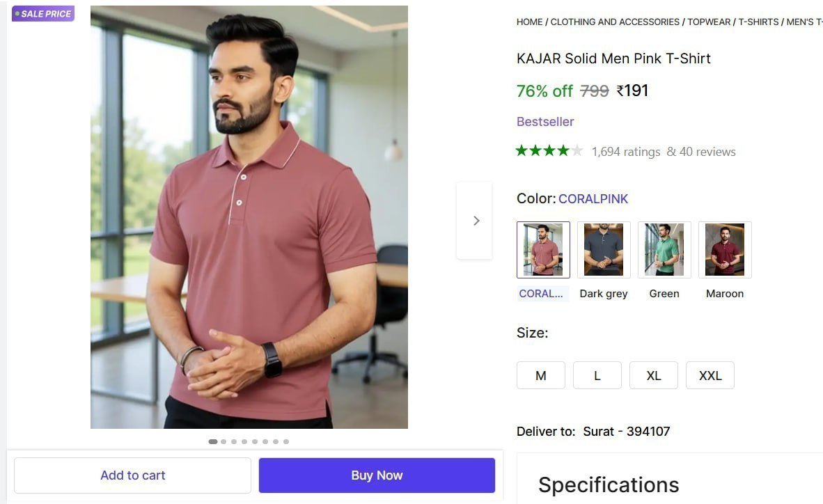Click the SALE PRICE badge
The width and height of the screenshot is (823, 504).
coord(43,13)
